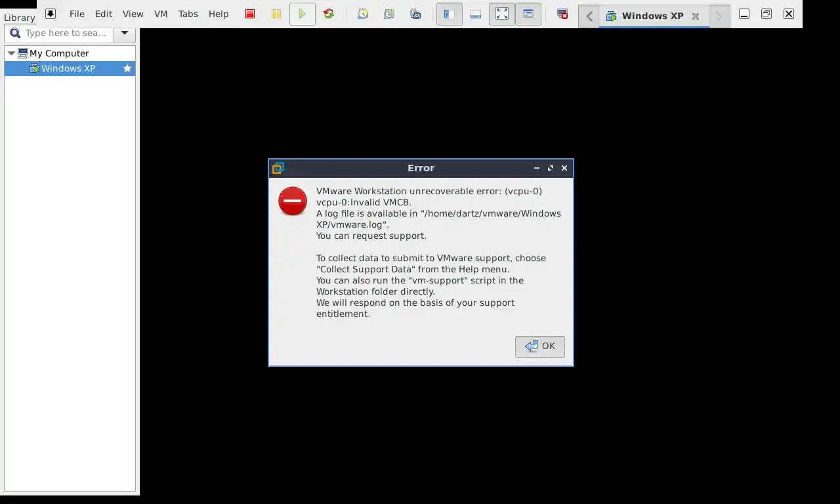Click the VMware icon in the Error title bar
The height and width of the screenshot is (504, 840).
(x=278, y=168)
